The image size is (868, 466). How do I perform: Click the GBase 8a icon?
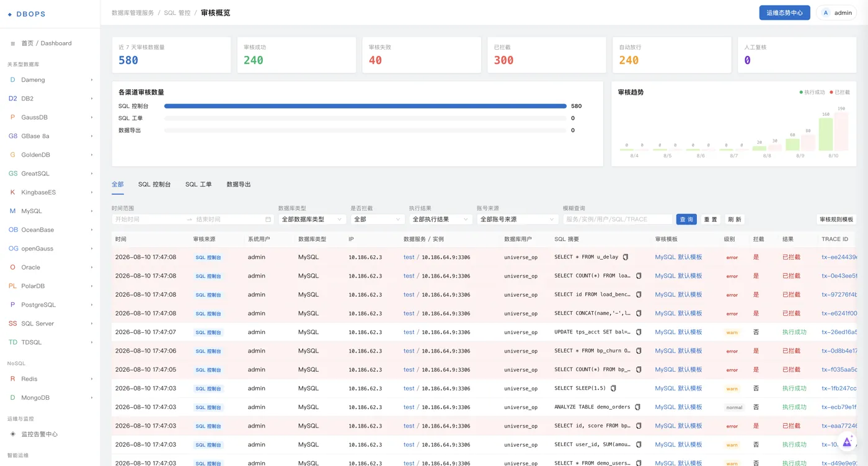point(12,136)
